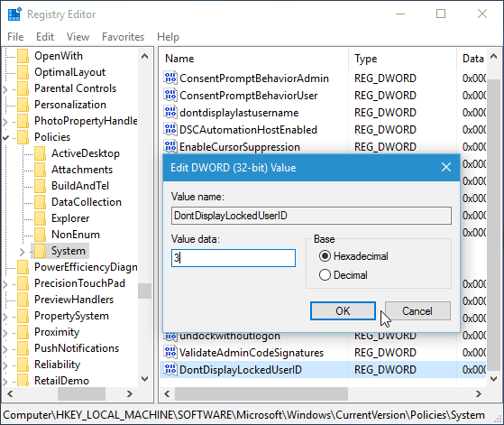Click the BuildAndTel folder icon
The image size is (504, 425).
coord(41,186)
